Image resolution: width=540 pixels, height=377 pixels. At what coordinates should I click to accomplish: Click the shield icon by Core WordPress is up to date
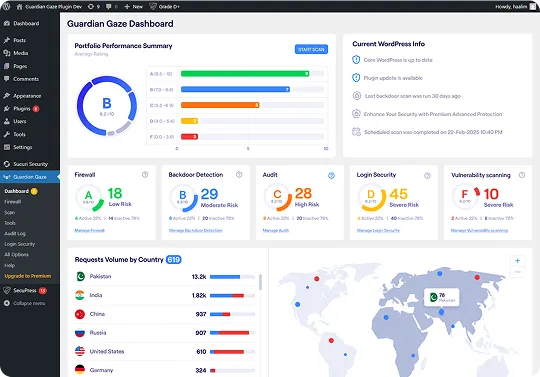tap(356, 60)
